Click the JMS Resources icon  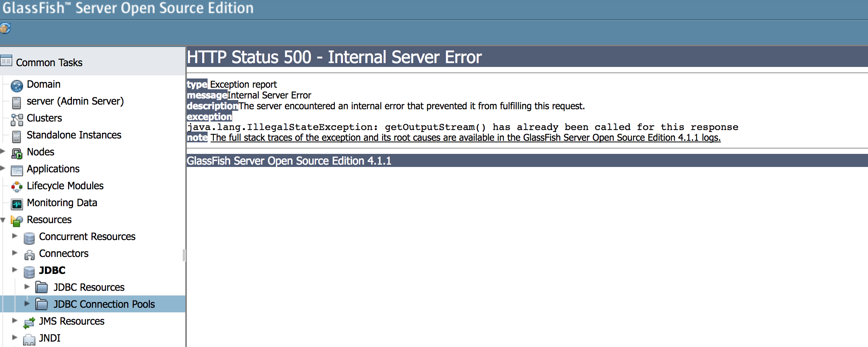(x=29, y=323)
